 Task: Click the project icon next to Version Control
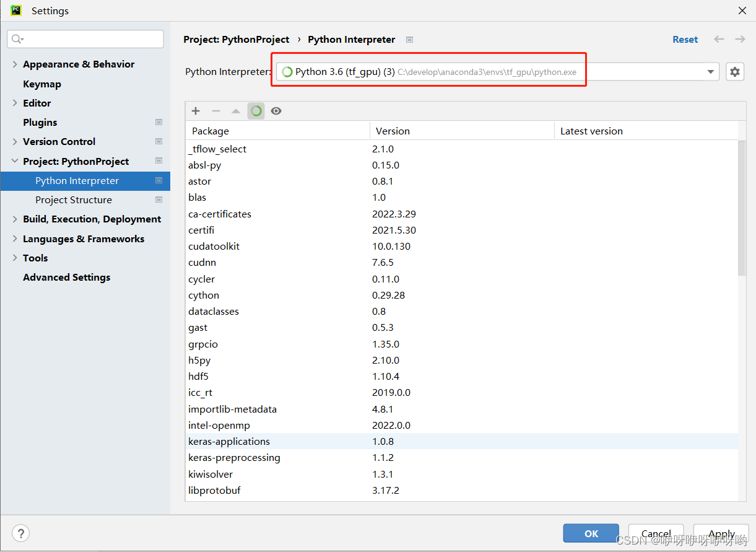[159, 142]
